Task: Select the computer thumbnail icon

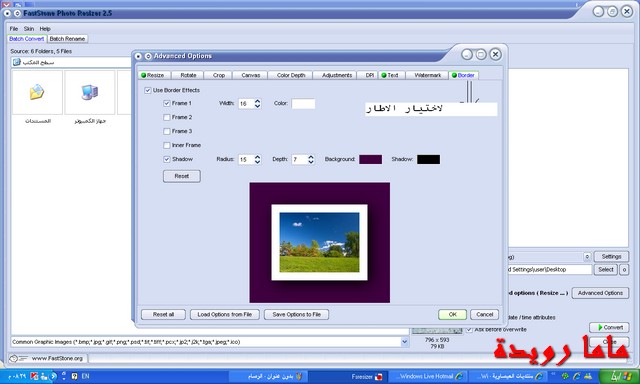Action: click(x=89, y=92)
